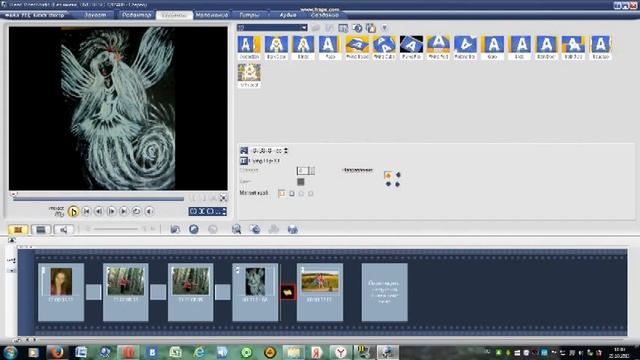Choose the bottom-right direction button

398,184
